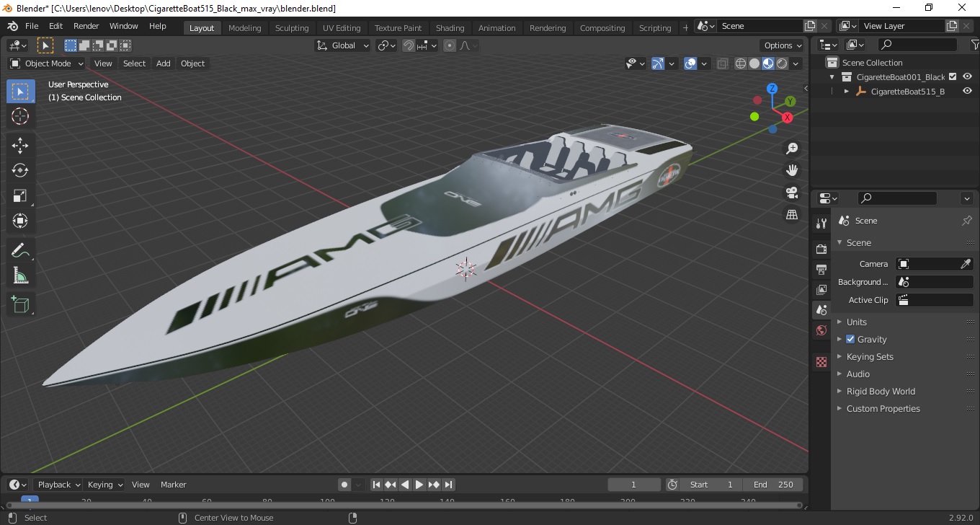The height and width of the screenshot is (525, 980).
Task: Switch to the Modeling workspace tab
Action: [x=245, y=28]
